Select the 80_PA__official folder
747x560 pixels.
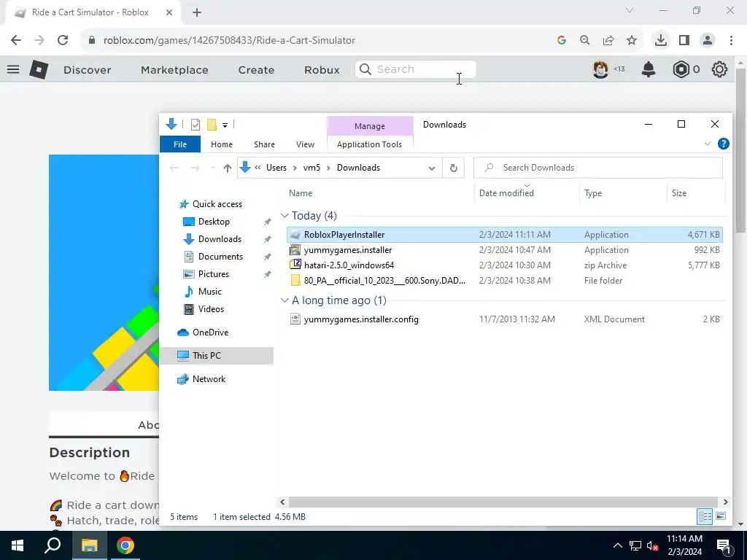(x=384, y=281)
